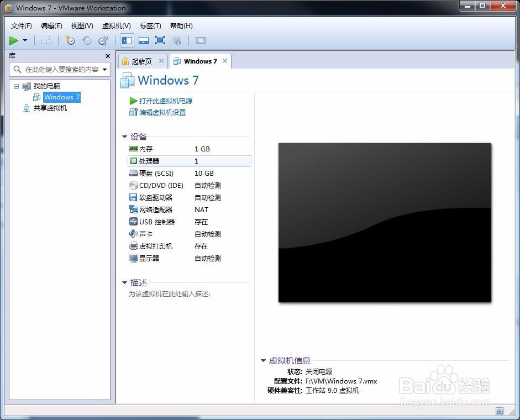Close the Windows 7 tab
The height and width of the screenshot is (420, 520).
225,61
